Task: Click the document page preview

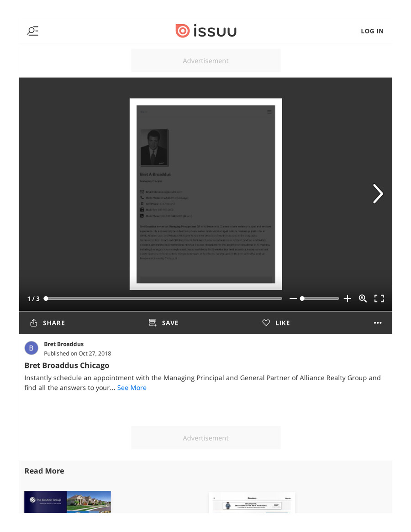Action: click(205, 194)
